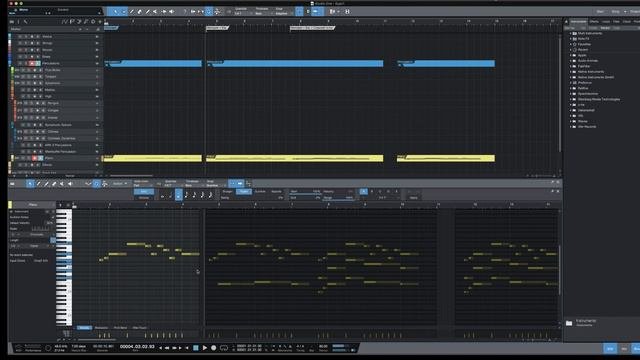The width and height of the screenshot is (640, 360).
Task: Open the browser home icon beside Instruments tab
Action: pyautogui.click(x=566, y=22)
